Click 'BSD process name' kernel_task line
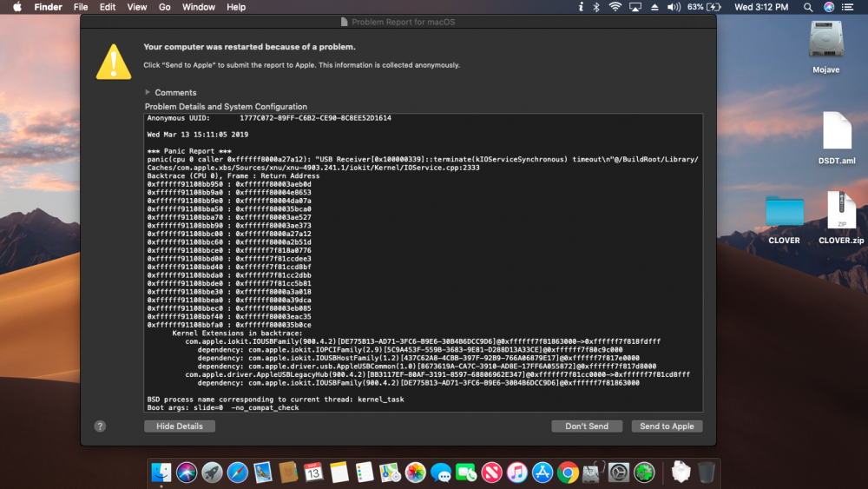Viewport: 868px width, 489px height. pos(276,399)
